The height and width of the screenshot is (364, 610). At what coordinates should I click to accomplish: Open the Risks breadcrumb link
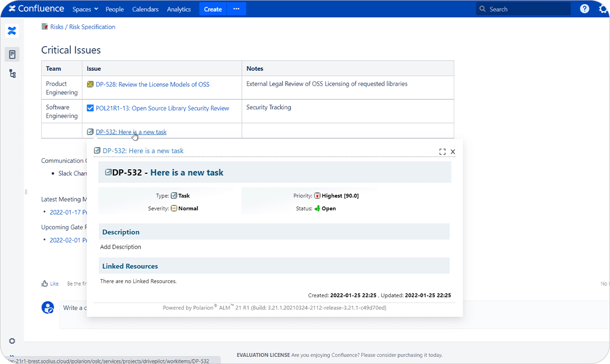[56, 27]
